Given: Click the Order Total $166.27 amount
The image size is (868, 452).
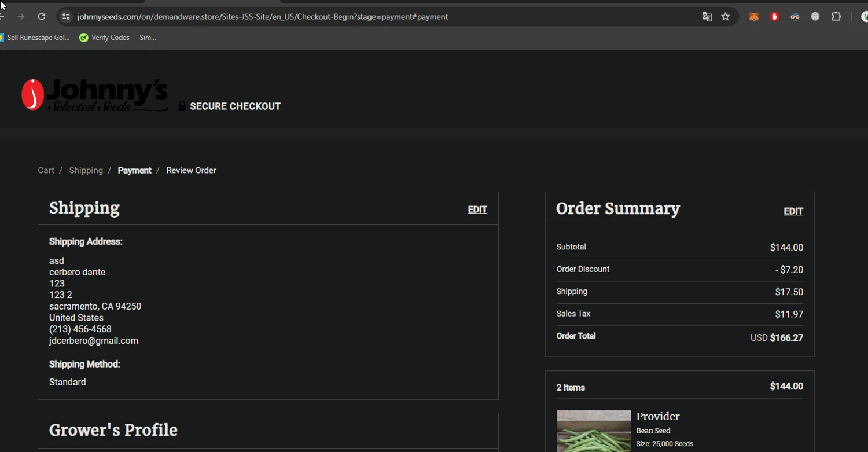Looking at the screenshot, I should 786,337.
